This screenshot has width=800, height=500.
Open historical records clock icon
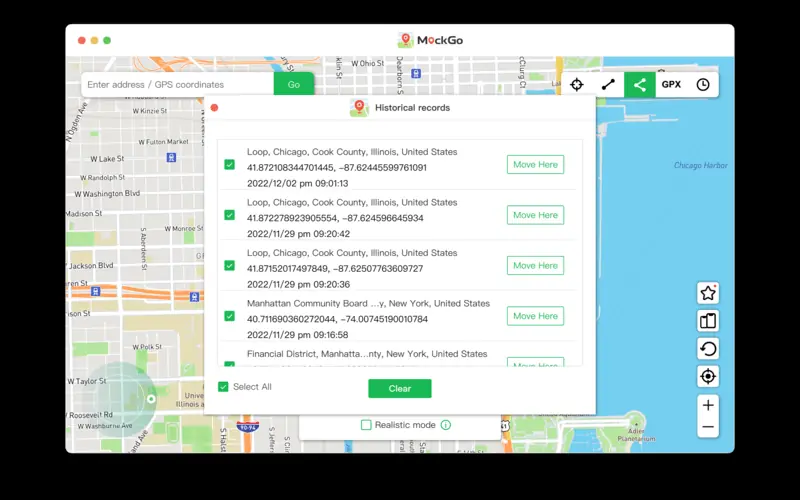coord(703,85)
